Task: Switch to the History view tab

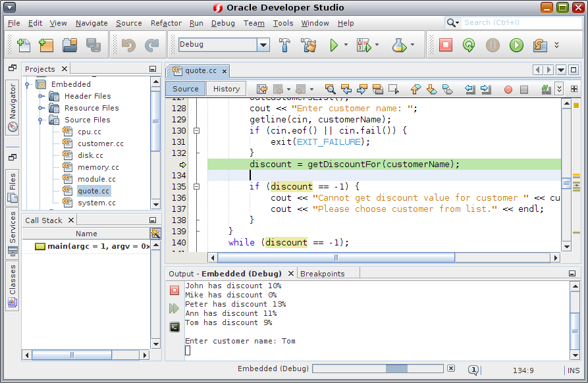Action: pyautogui.click(x=226, y=89)
